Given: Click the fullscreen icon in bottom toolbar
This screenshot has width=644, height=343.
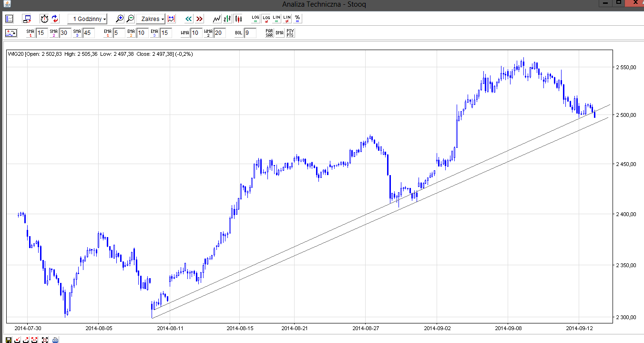Looking at the screenshot, I should coord(45,340).
